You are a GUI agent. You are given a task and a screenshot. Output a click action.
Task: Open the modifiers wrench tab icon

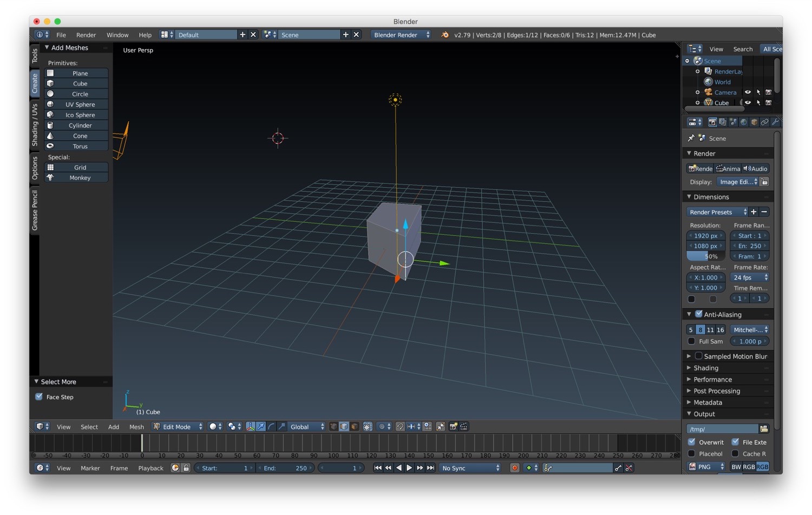pos(775,122)
